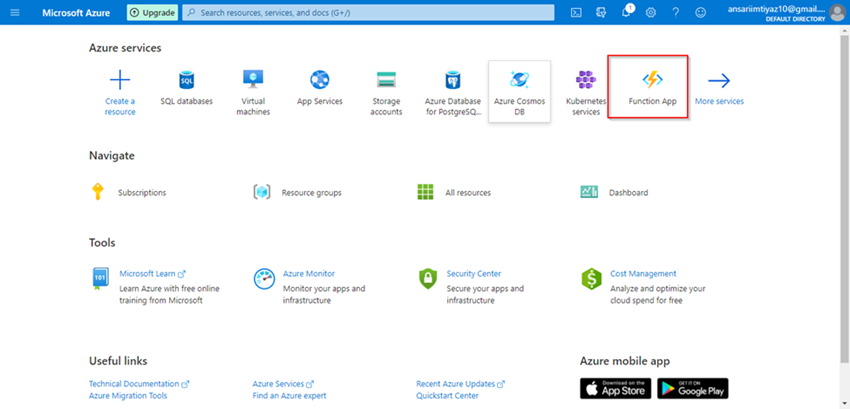Open the Microsoft Learn link
Image resolution: width=850 pixels, height=409 pixels.
tap(153, 274)
